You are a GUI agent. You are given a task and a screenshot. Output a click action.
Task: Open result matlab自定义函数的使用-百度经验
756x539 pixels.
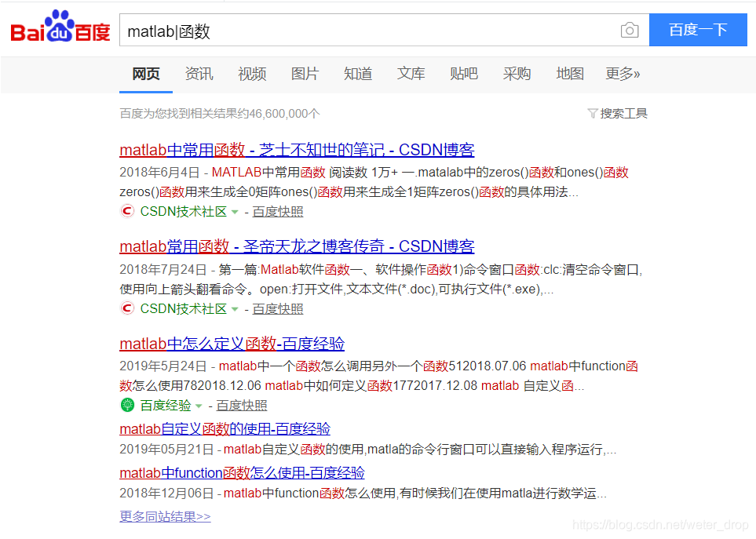click(225, 428)
